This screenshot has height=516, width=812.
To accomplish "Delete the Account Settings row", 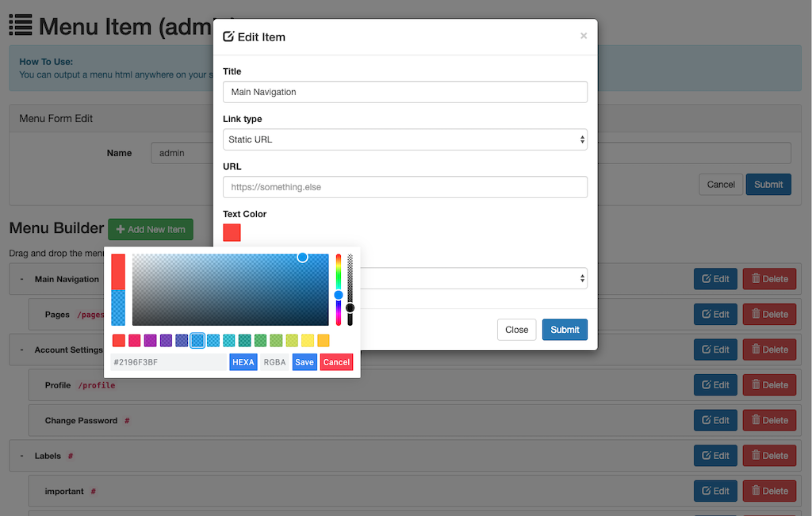I will (769, 350).
